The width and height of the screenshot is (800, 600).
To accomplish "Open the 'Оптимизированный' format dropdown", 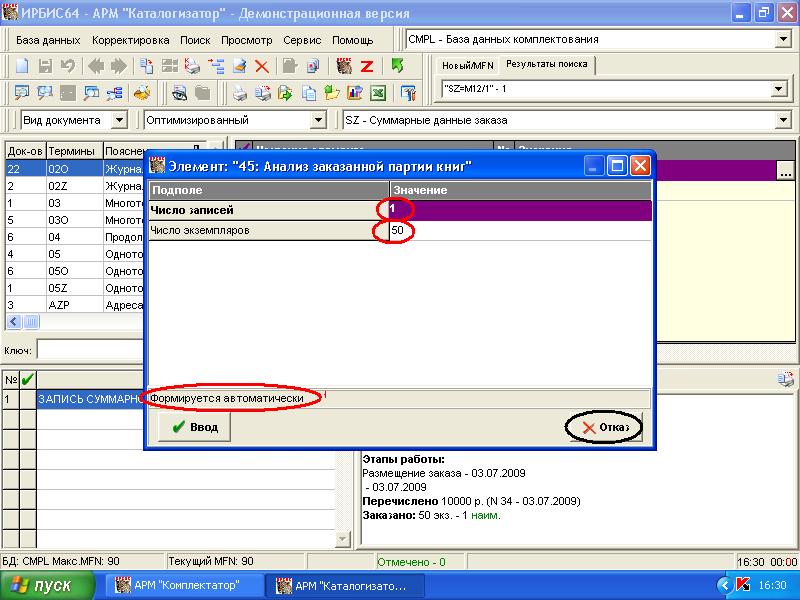I will [318, 120].
